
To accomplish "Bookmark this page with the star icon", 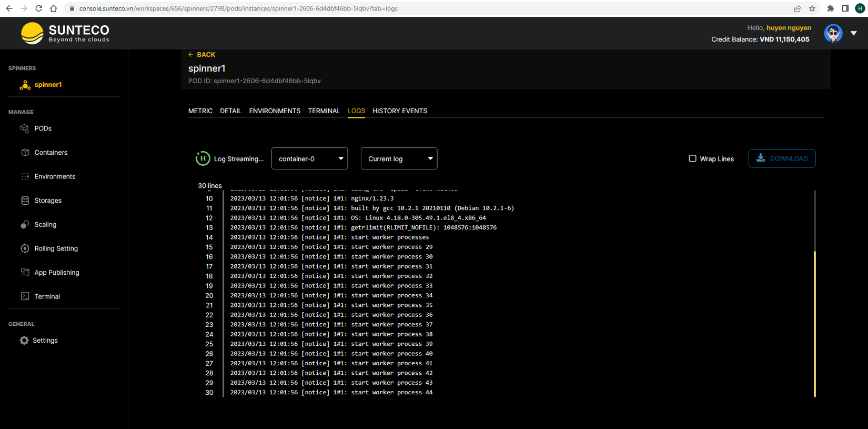I will pos(812,8).
